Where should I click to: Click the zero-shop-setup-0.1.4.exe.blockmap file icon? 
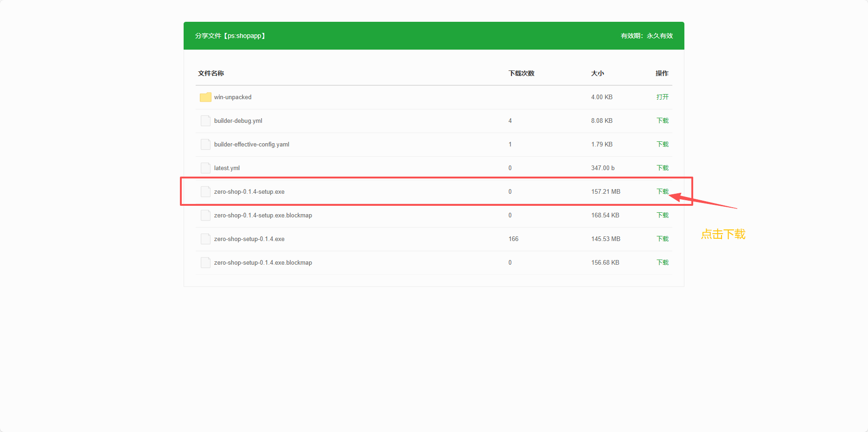[205, 263]
